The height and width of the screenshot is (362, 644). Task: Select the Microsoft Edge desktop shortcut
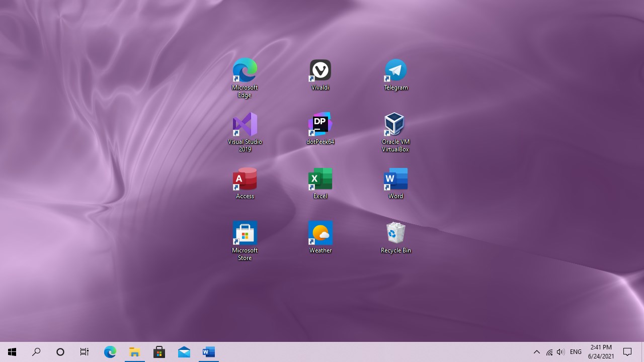point(245,78)
